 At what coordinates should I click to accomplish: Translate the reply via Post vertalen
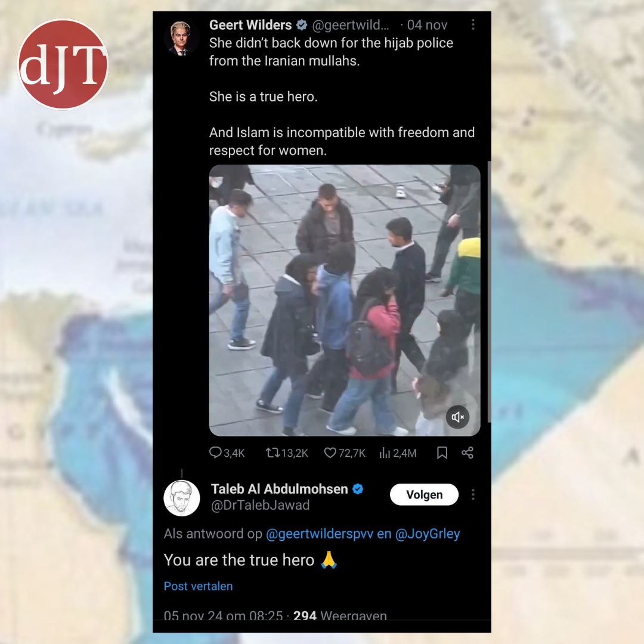tap(198, 586)
